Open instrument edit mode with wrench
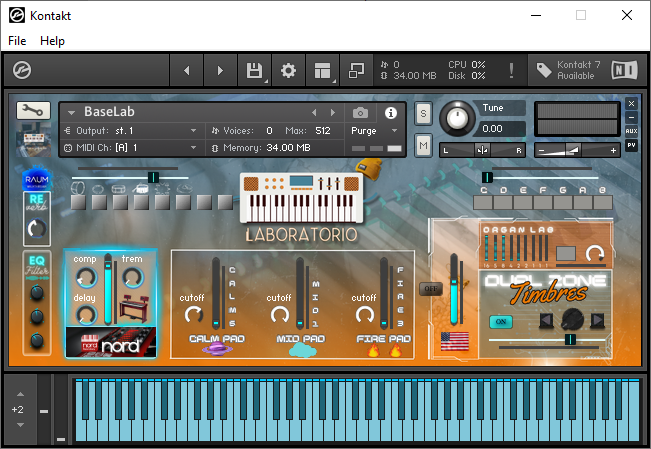The image size is (651, 449). coord(33,110)
